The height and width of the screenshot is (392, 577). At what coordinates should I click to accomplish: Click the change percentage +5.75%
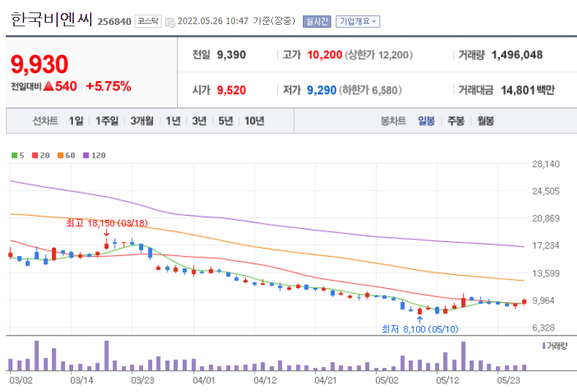coord(108,86)
